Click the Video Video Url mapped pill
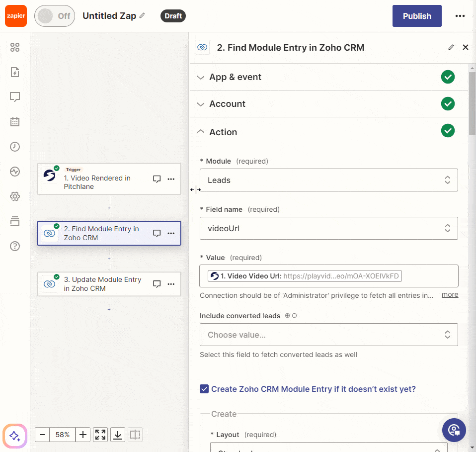476x452 pixels. pyautogui.click(x=305, y=276)
